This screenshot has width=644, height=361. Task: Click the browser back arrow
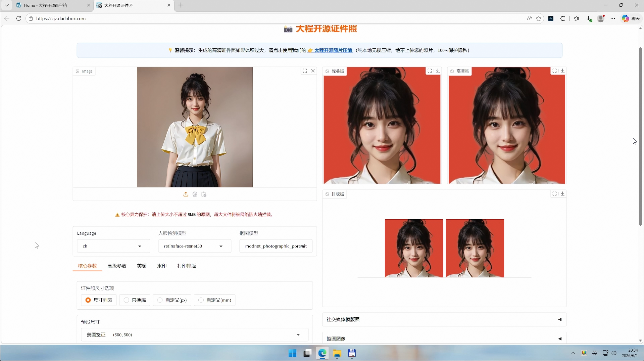tap(7, 18)
